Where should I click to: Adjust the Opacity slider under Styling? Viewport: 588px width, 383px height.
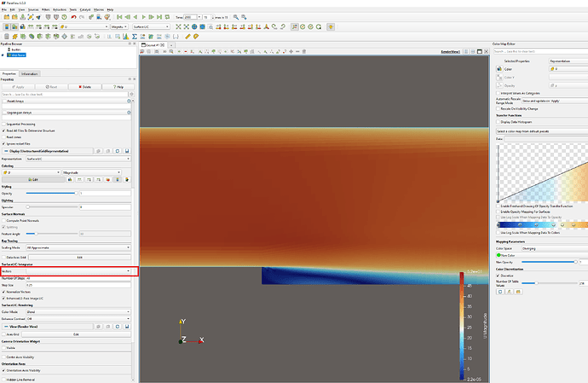click(52, 194)
